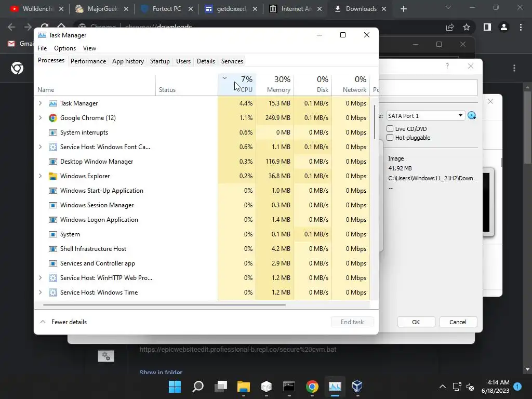Click the Task Manager taskbar icon
Screen dimensions: 532x399
point(335,387)
